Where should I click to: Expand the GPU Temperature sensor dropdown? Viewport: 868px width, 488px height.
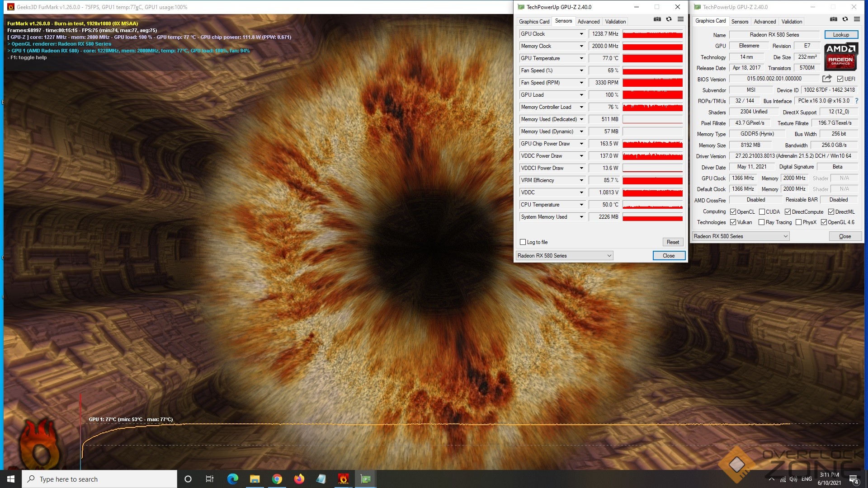click(x=581, y=58)
